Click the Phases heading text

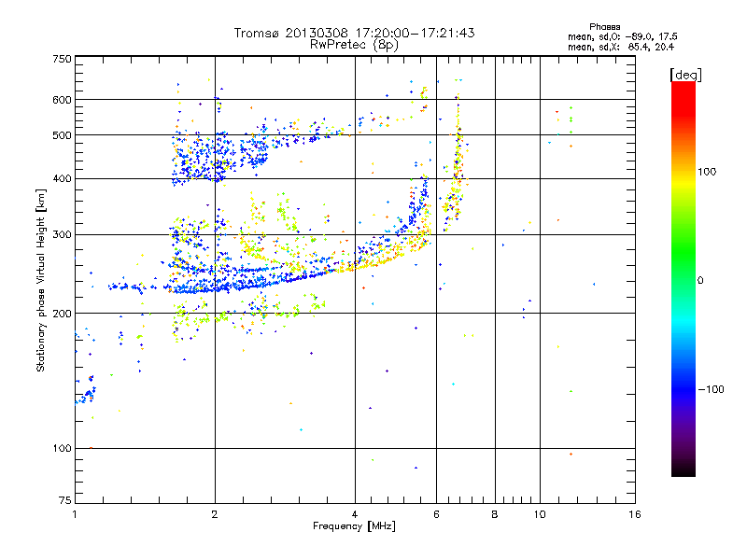(x=604, y=27)
